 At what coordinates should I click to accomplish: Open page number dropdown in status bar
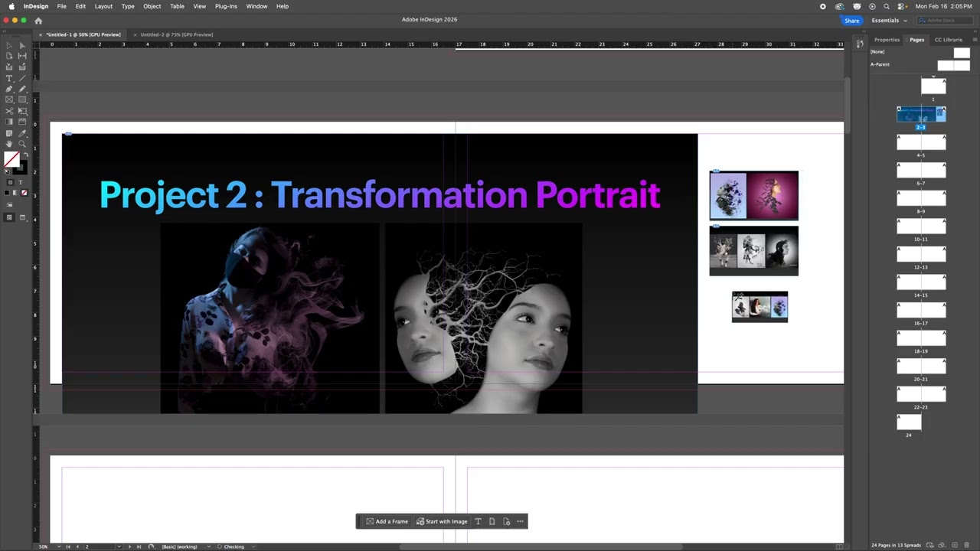pyautogui.click(x=119, y=546)
